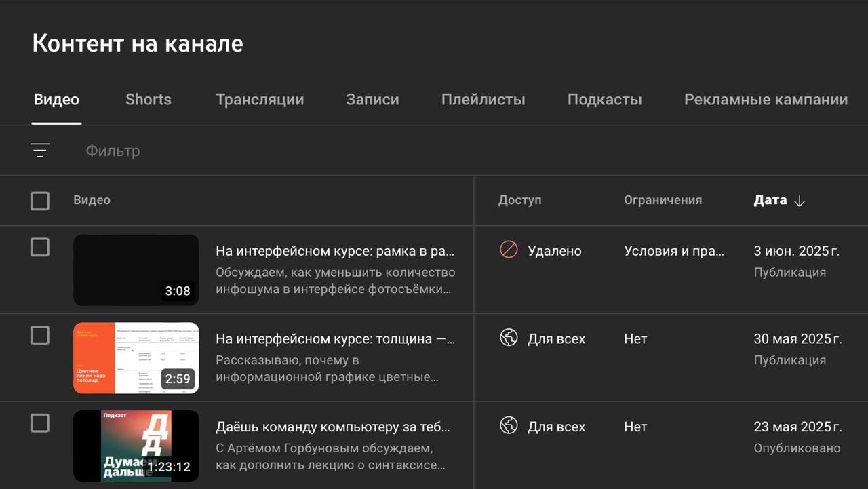Image resolution: width=868 pixels, height=489 pixels.
Task: Click the date '23 мая 2025 г.'
Action: 798,427
